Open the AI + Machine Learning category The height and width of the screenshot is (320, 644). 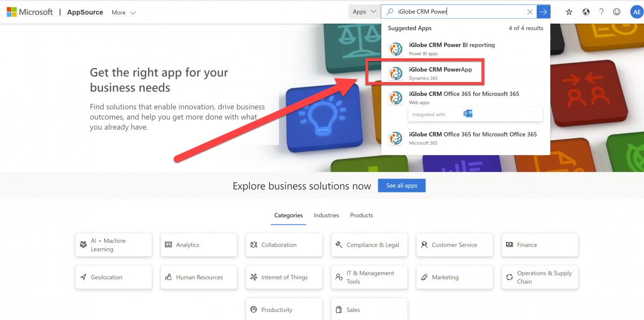pyautogui.click(x=114, y=245)
